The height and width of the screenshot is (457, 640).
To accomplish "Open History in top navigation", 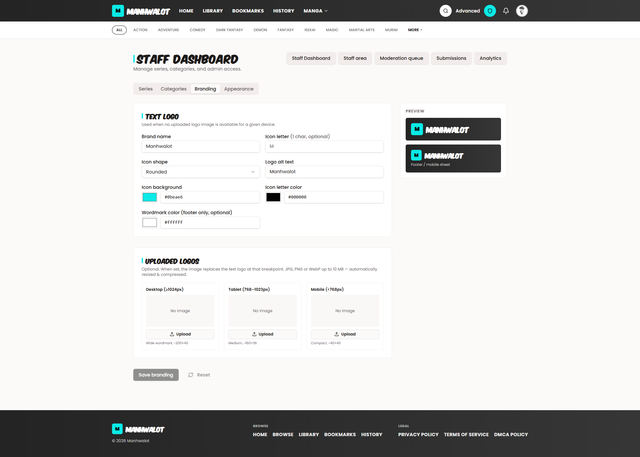I will 283,11.
